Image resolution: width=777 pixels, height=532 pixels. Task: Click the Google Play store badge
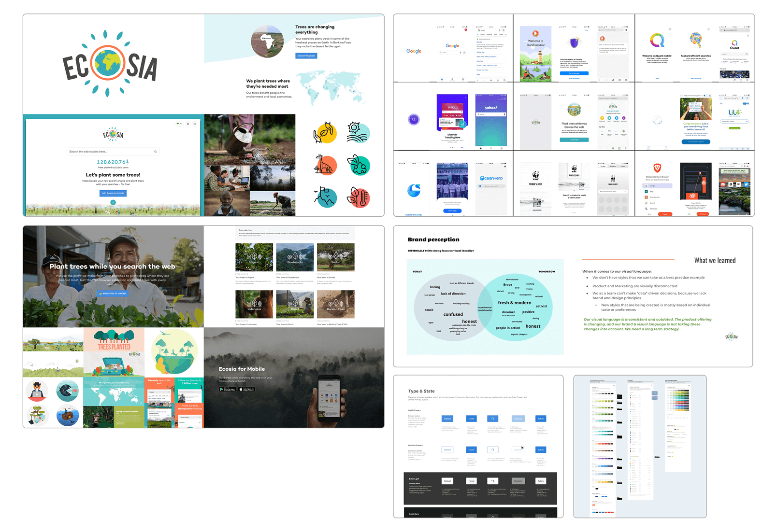(x=228, y=389)
